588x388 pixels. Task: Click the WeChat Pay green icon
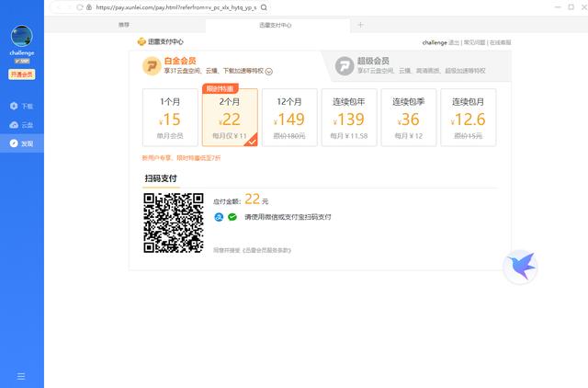point(232,217)
